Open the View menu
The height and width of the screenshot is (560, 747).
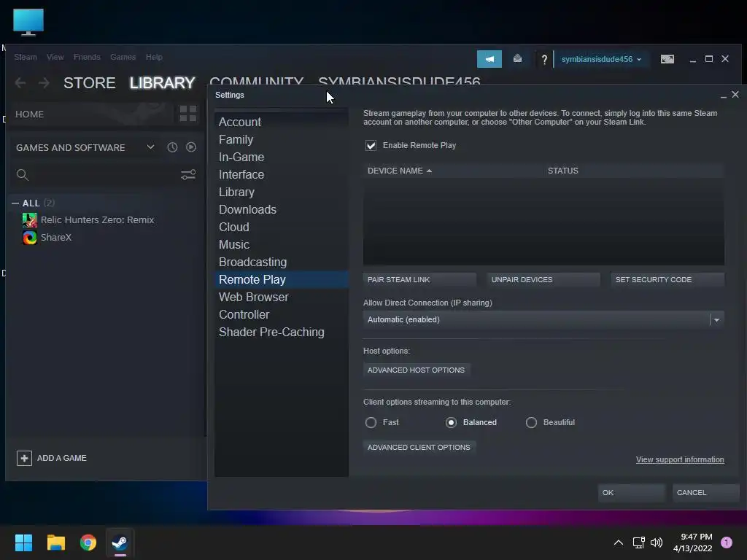coord(55,57)
